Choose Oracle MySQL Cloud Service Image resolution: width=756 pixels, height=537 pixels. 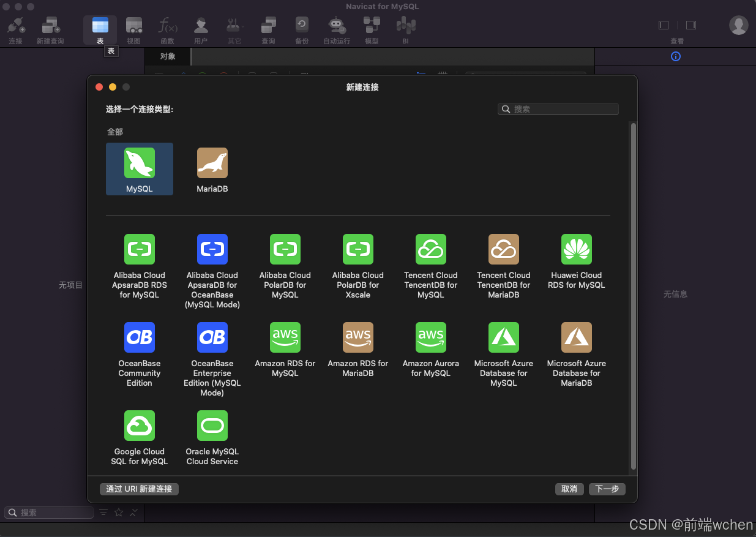(x=212, y=438)
